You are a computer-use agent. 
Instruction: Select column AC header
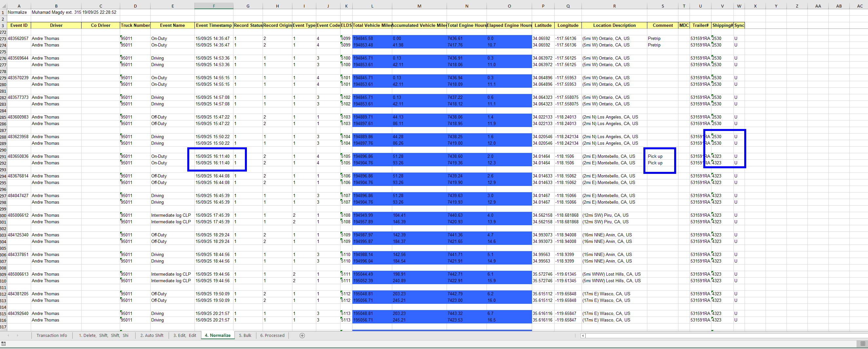pos(859,6)
